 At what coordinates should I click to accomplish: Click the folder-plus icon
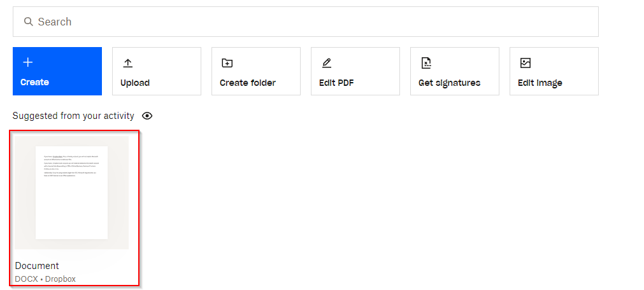(x=227, y=63)
